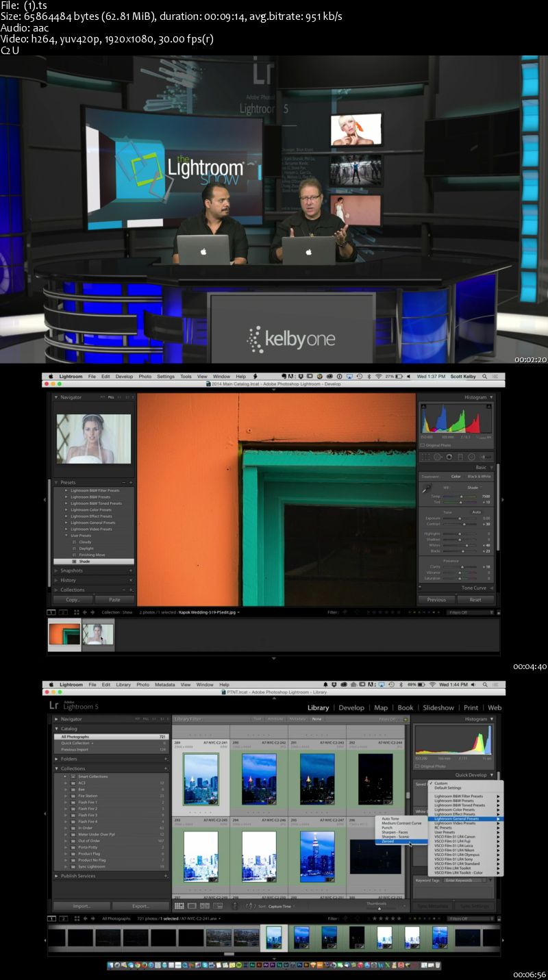
Task: Open Spotlight search in Develop screenshot menu bar
Action: [485, 376]
